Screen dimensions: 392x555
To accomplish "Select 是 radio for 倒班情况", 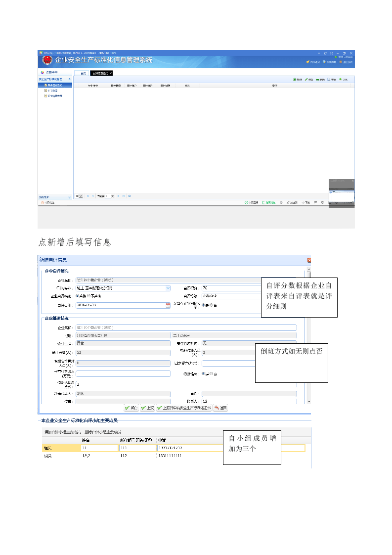I will [x=203, y=374].
